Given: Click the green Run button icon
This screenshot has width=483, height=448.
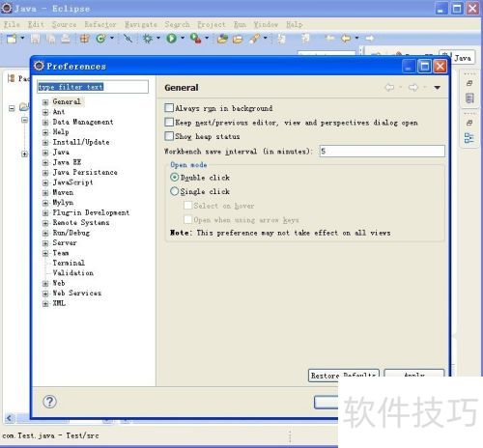Looking at the screenshot, I should point(171,39).
